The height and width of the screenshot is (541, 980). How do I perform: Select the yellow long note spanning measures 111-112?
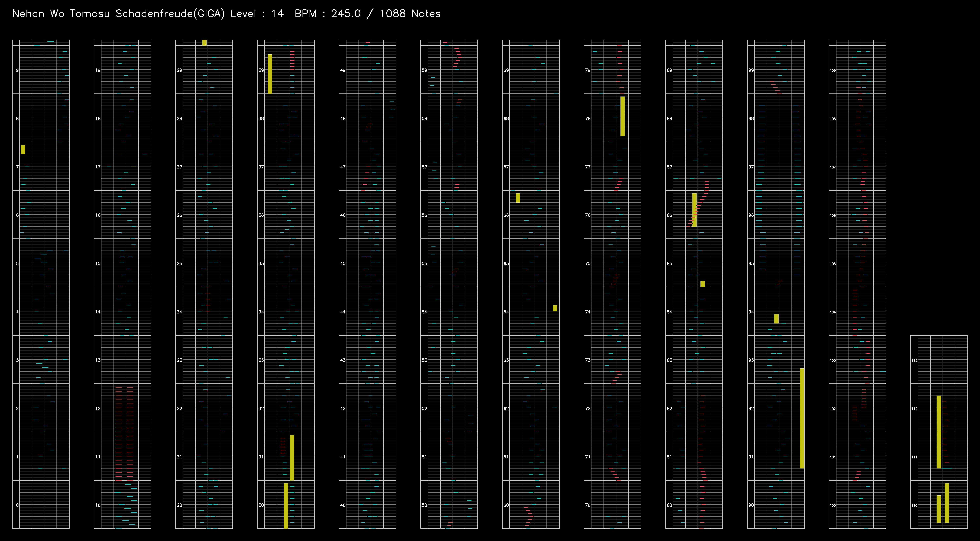click(939, 432)
